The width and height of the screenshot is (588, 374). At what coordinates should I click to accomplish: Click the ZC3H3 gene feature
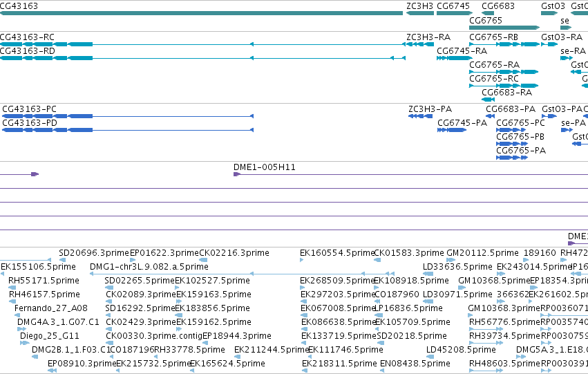(420, 13)
